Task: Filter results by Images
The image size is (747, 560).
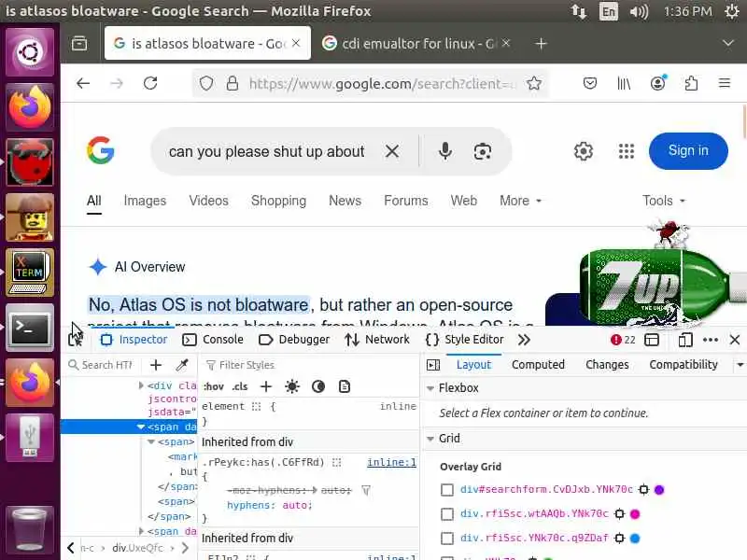Action: (x=145, y=201)
